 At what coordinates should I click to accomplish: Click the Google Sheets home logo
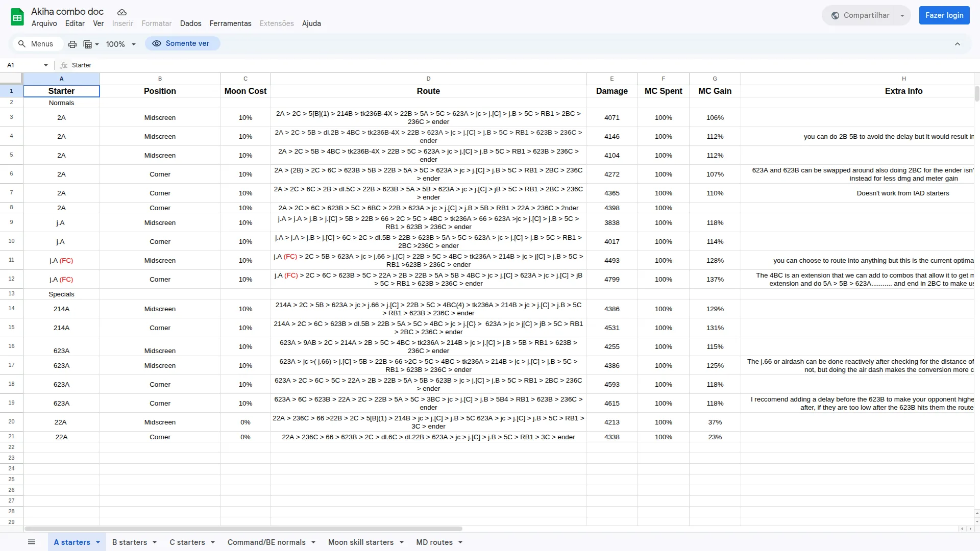[x=17, y=17]
